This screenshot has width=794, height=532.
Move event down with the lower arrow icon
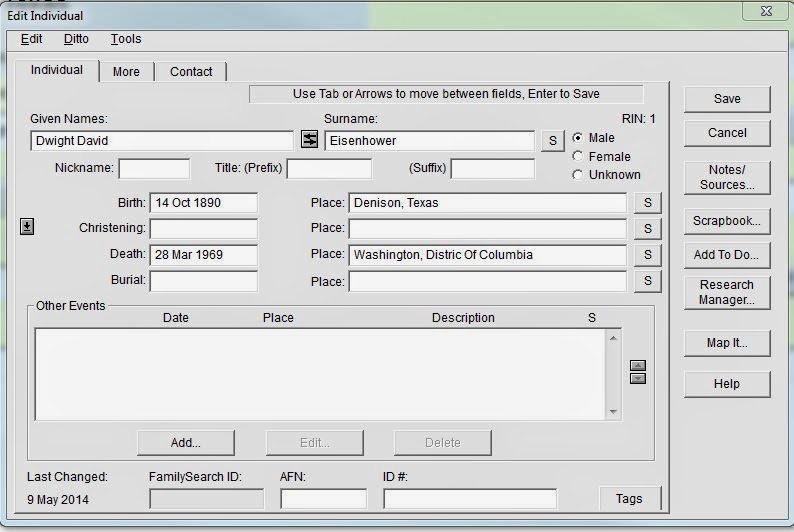point(638,378)
